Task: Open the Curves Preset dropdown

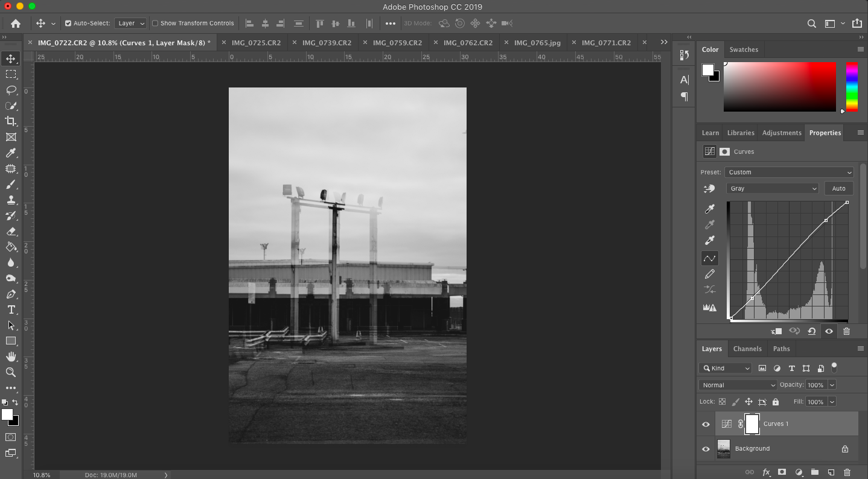Action: point(790,172)
